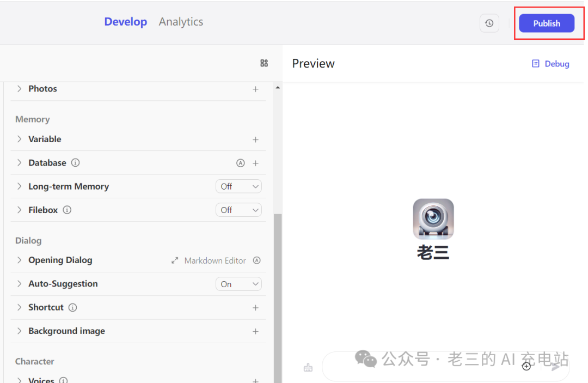Open the Markdown Editor link
Image resolution: width=588 pixels, height=383 pixels.
[x=215, y=261]
